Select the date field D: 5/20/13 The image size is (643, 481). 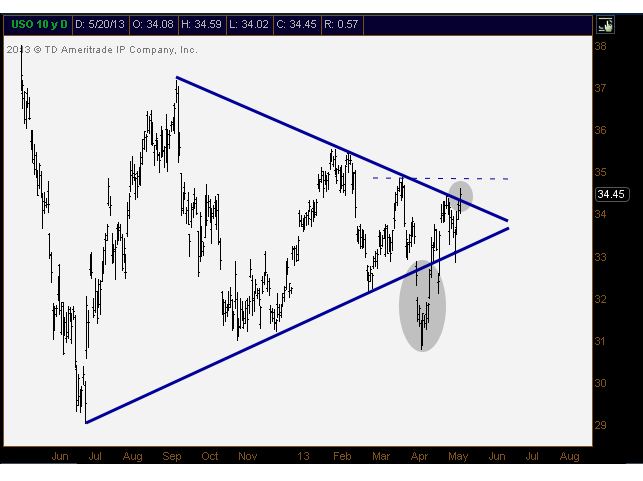[x=100, y=25]
